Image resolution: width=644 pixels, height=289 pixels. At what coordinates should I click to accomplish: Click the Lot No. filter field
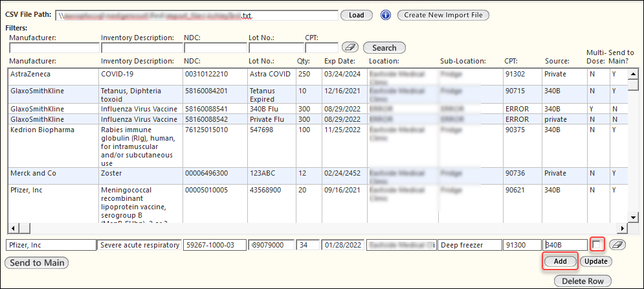point(276,48)
